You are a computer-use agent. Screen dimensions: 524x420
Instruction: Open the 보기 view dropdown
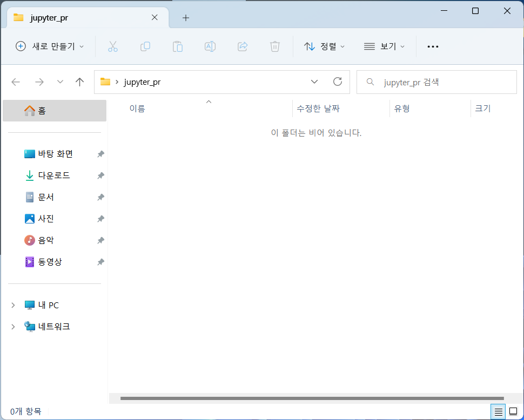[384, 46]
